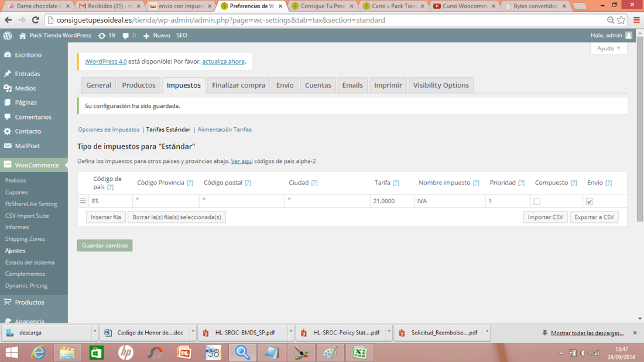Open the Envío settings tab
Screen dimensions: 644x362
point(285,85)
